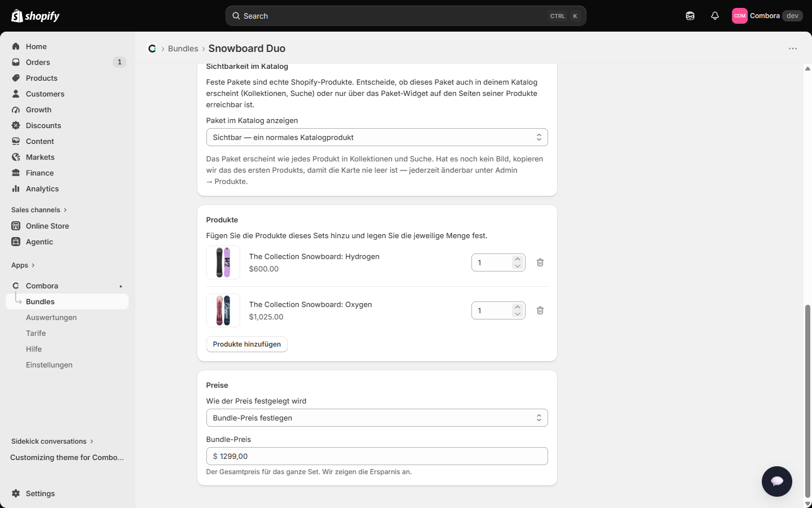Open the notifications bell
The width and height of the screenshot is (812, 508).
pyautogui.click(x=715, y=16)
